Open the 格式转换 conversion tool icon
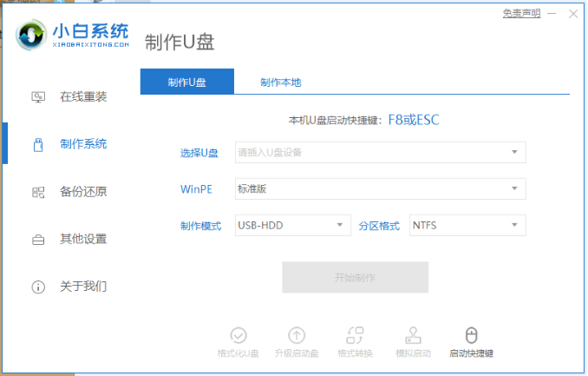588x376 pixels. click(x=355, y=335)
